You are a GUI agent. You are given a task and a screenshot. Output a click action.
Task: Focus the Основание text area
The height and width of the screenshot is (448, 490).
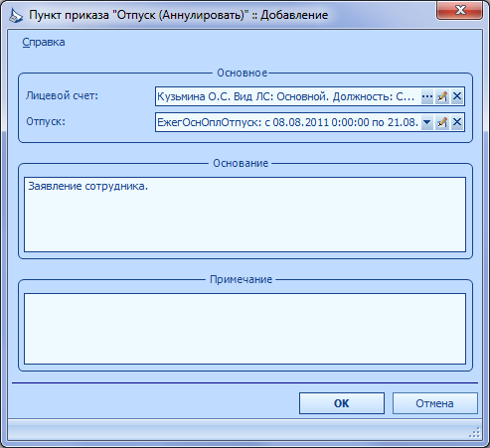pyautogui.click(x=245, y=215)
